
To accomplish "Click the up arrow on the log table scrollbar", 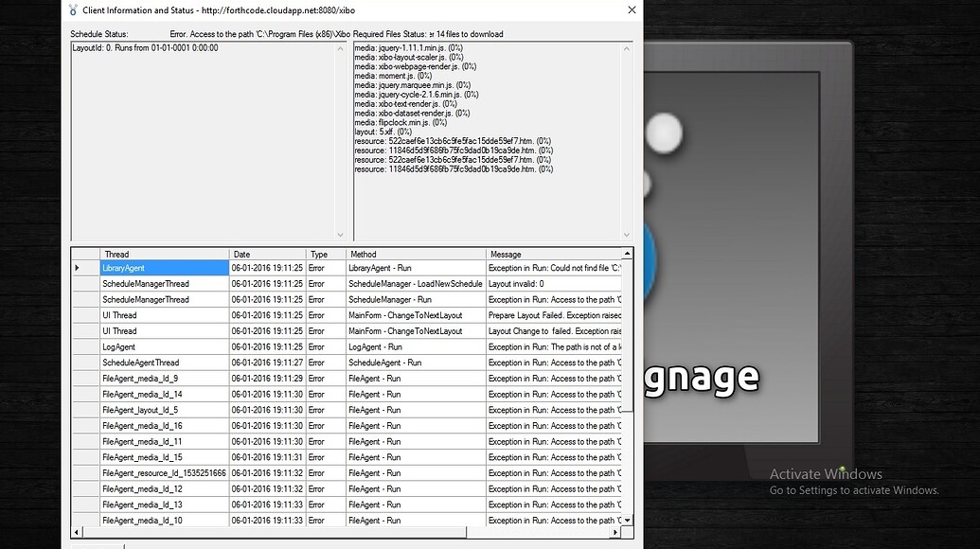I will pos(626,254).
